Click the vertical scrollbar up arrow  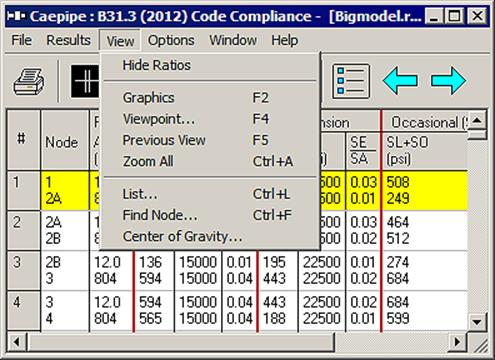click(477, 121)
